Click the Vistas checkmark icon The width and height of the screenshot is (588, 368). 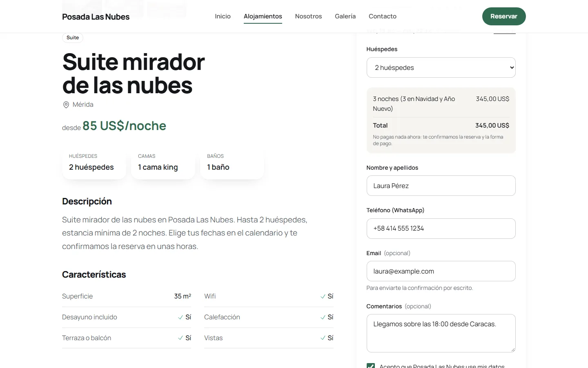tap(323, 338)
